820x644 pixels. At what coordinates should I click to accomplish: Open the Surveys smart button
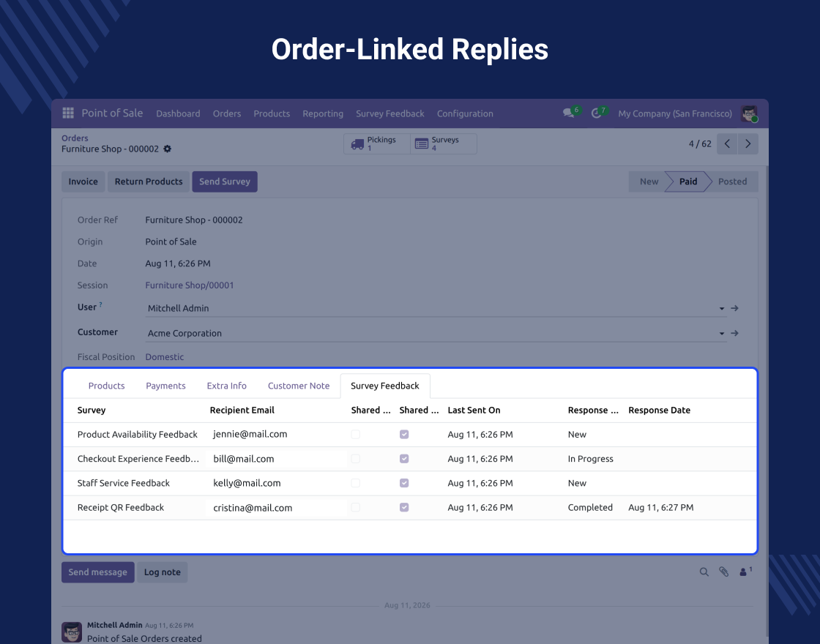(x=444, y=143)
